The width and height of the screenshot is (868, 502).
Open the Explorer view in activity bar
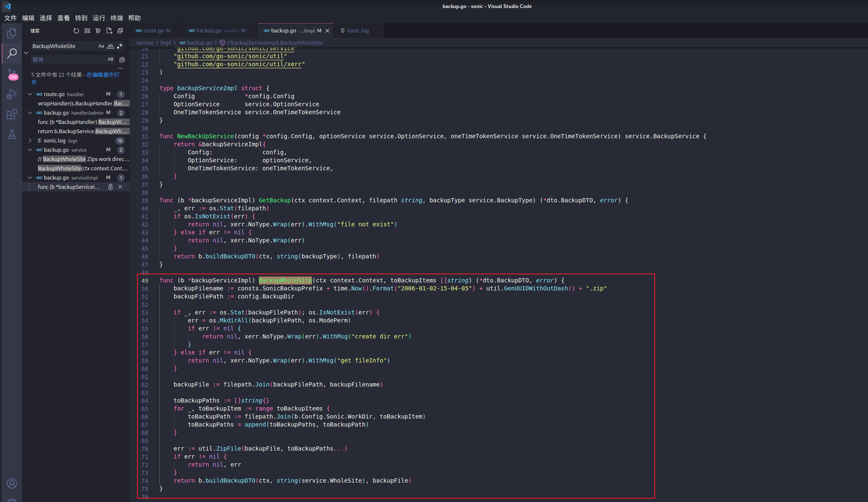(12, 33)
